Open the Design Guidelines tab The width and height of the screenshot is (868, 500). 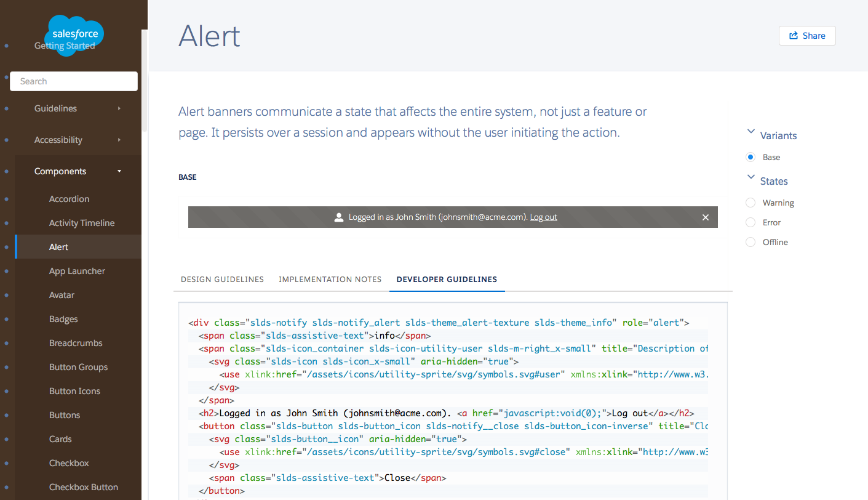pos(222,279)
